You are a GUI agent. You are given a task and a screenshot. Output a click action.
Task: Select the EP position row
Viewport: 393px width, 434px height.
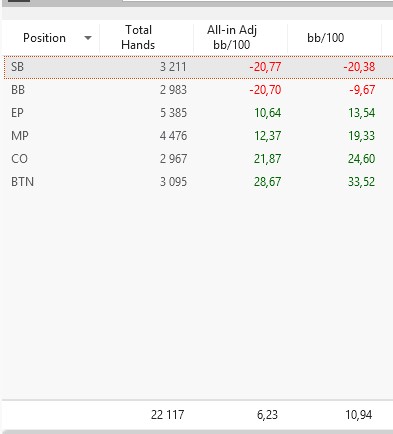(x=198, y=113)
